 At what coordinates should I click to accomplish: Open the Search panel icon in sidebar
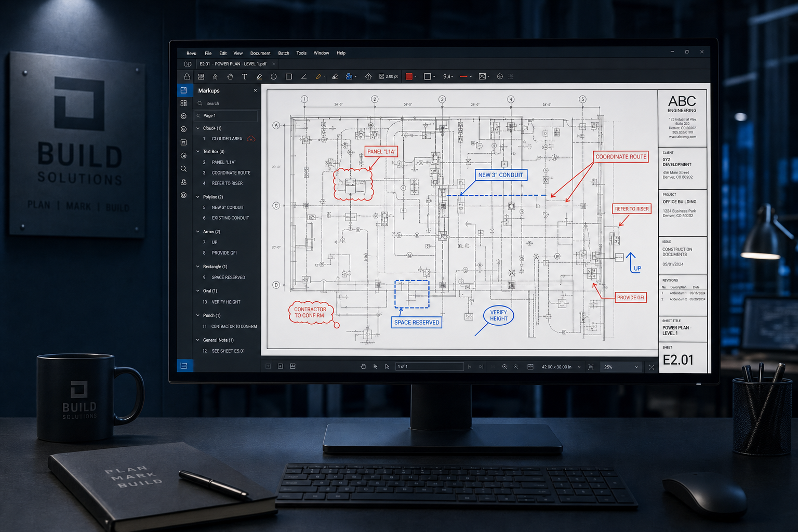tap(183, 169)
